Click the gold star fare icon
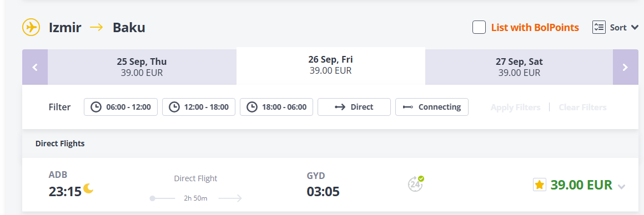The image size is (644, 215). point(539,185)
